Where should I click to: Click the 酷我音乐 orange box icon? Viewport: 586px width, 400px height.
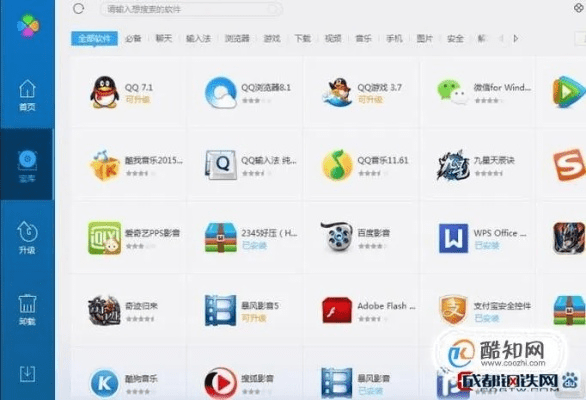pyautogui.click(x=104, y=165)
